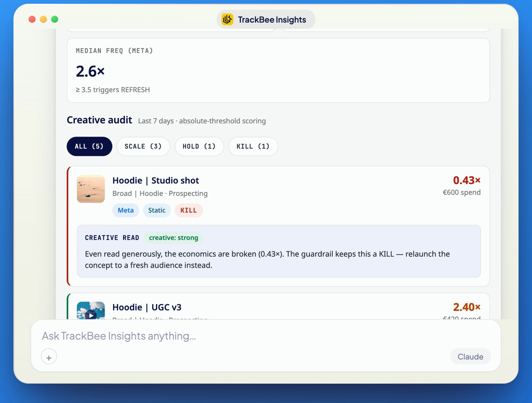Open the Hoodie | UGC v3 title
This screenshot has width=532, height=403.
[147, 307]
